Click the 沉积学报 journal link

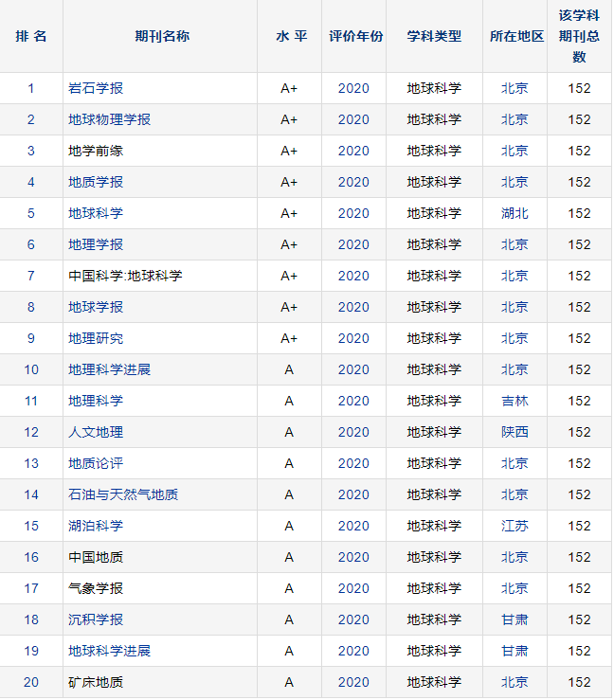[96, 619]
